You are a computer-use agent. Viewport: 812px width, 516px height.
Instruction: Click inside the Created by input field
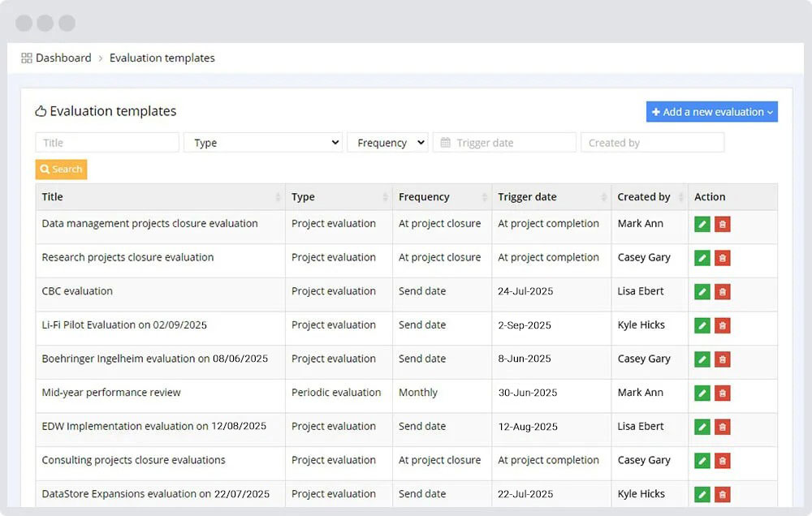point(652,142)
